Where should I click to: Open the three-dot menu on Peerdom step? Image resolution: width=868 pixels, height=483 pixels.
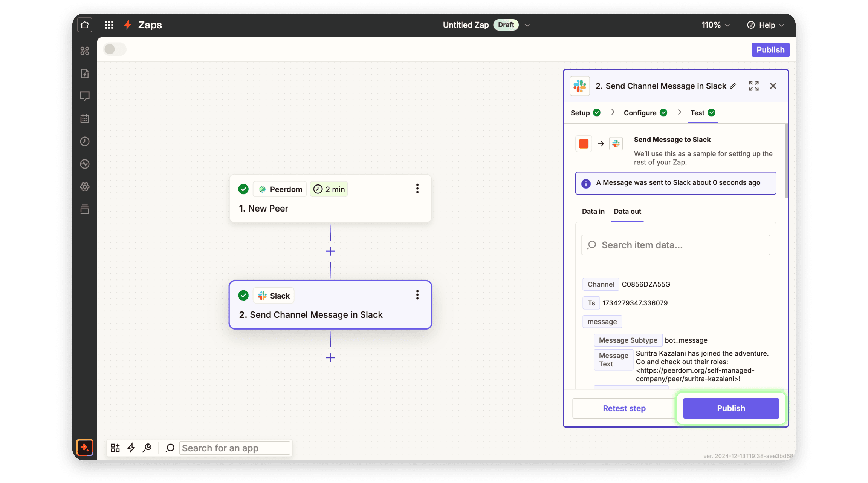point(417,189)
